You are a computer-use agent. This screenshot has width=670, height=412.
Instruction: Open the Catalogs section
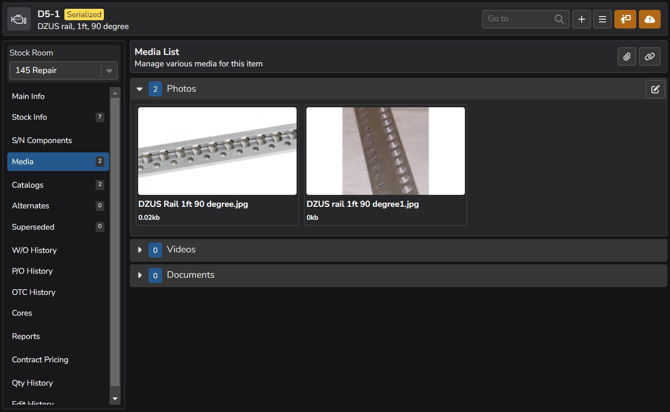tap(58, 185)
